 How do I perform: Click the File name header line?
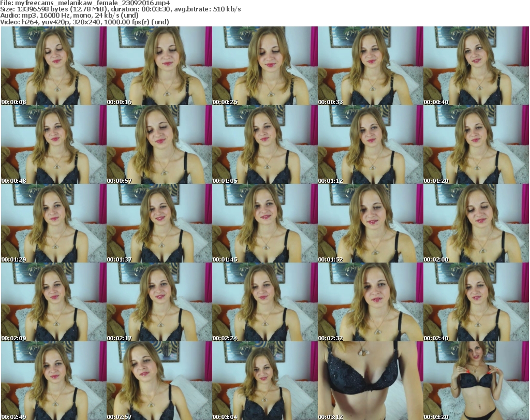85,3
